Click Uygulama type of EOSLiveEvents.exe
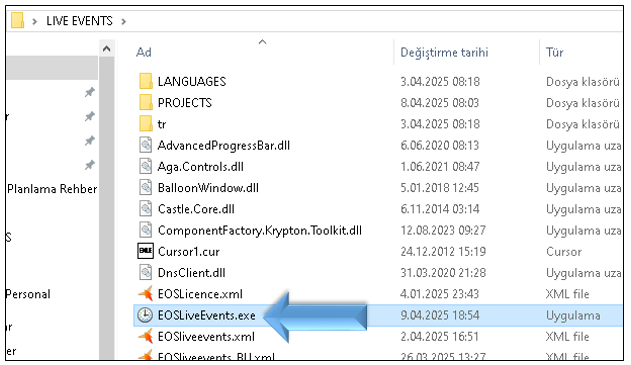The width and height of the screenshot is (631, 365). tap(573, 316)
